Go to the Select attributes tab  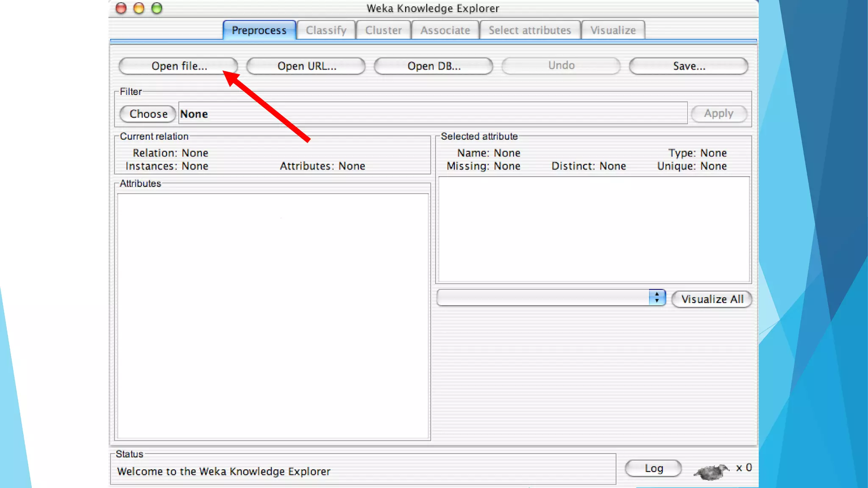(x=529, y=30)
